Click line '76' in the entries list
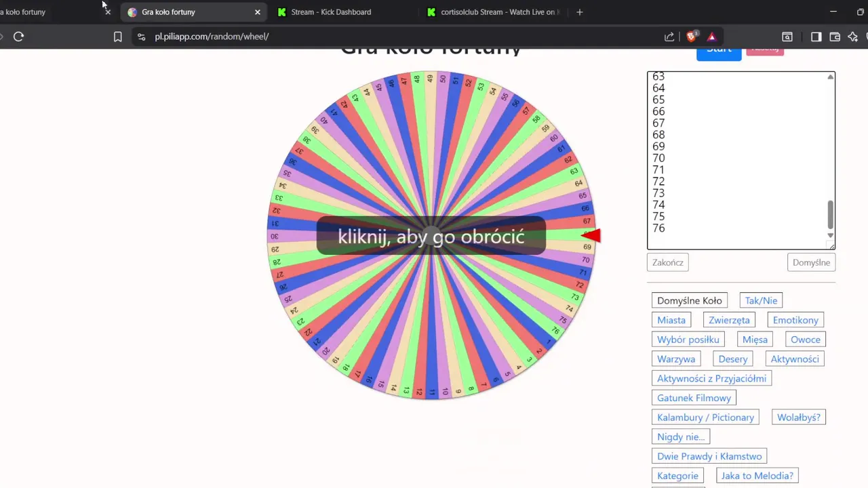The width and height of the screenshot is (868, 488). pos(658,228)
